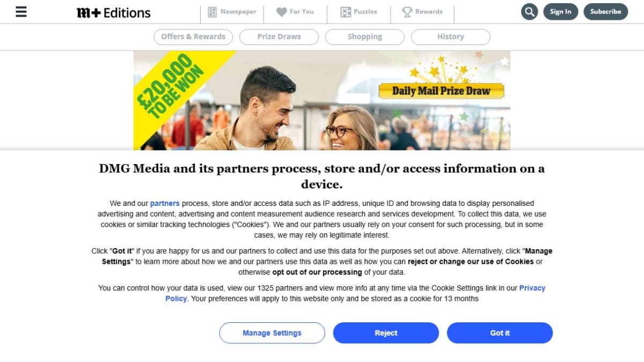The width and height of the screenshot is (644, 362).
Task: Click the Sign In button
Action: [x=560, y=12]
